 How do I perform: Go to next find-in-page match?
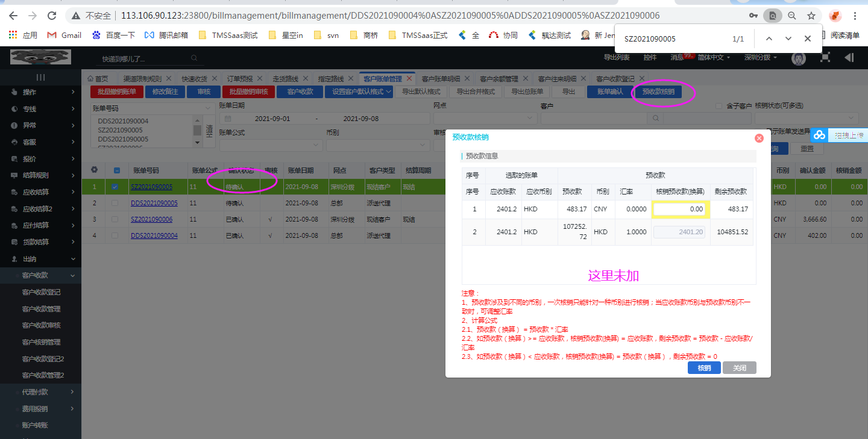click(x=788, y=39)
